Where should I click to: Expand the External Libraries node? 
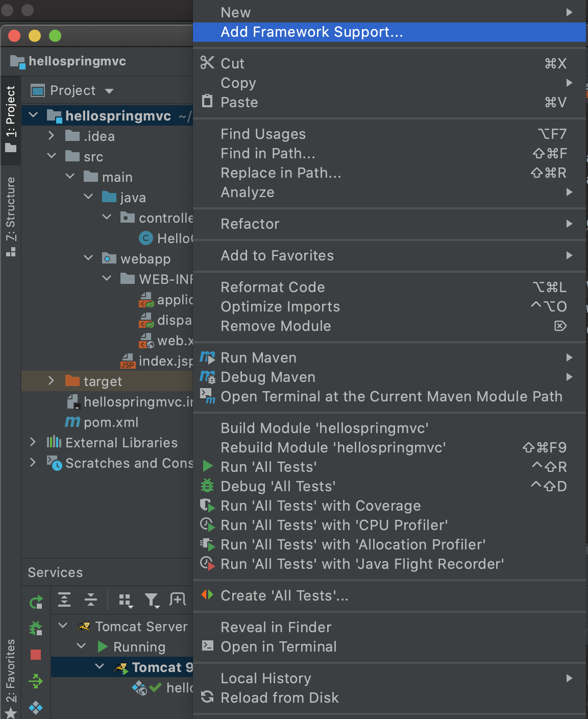33,442
